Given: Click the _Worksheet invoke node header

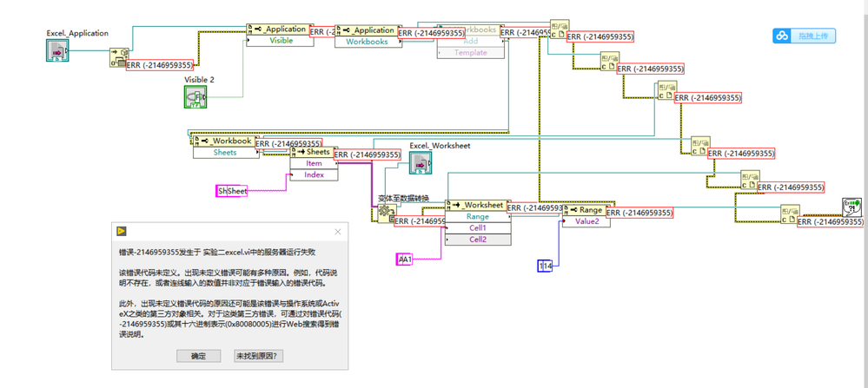Looking at the screenshot, I should (478, 205).
